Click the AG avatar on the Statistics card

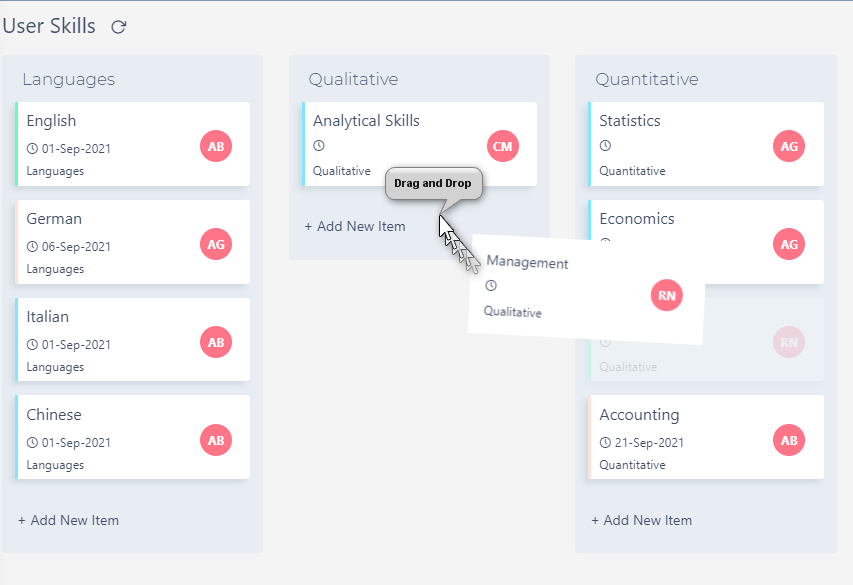[789, 146]
